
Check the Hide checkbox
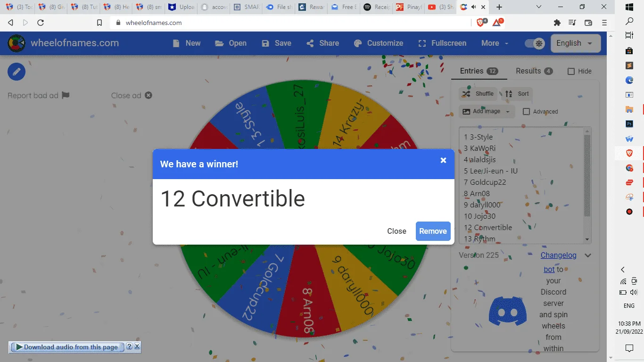click(x=571, y=72)
